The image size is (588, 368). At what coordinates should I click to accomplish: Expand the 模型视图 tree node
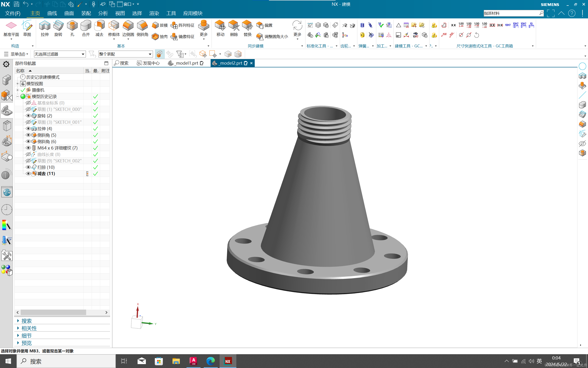coord(17,84)
